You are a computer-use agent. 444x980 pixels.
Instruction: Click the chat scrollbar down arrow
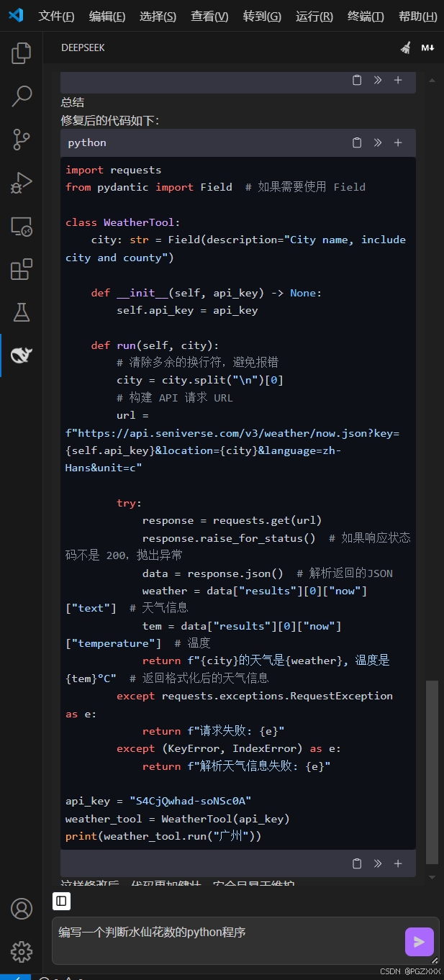432,877
